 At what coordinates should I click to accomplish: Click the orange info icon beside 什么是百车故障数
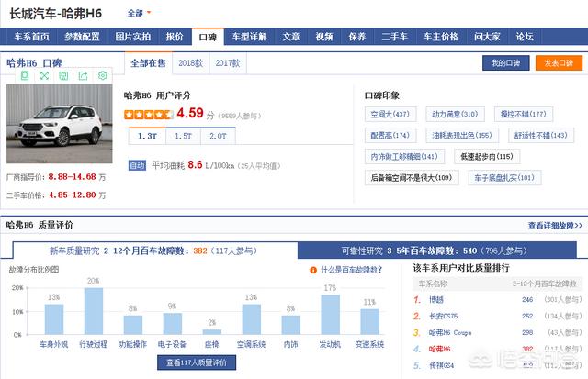click(x=313, y=270)
